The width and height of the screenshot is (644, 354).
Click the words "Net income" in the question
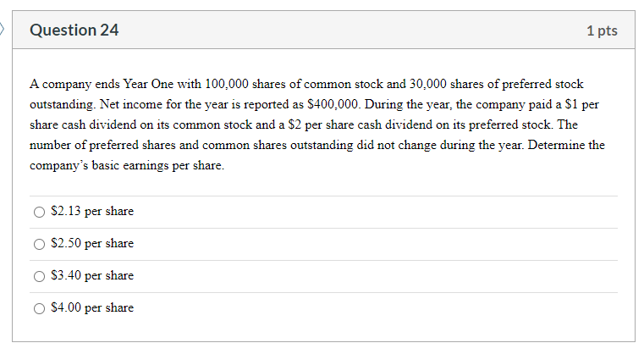[131, 104]
